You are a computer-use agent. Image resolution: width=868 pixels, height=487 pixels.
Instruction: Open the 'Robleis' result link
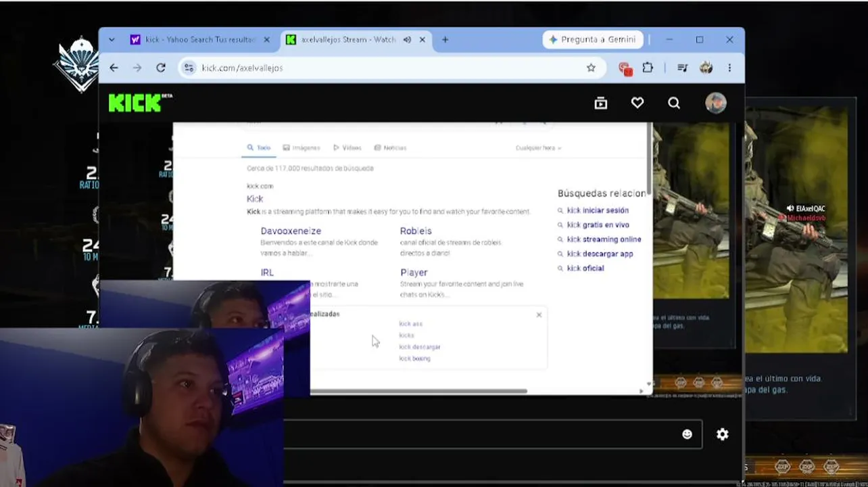coord(416,231)
